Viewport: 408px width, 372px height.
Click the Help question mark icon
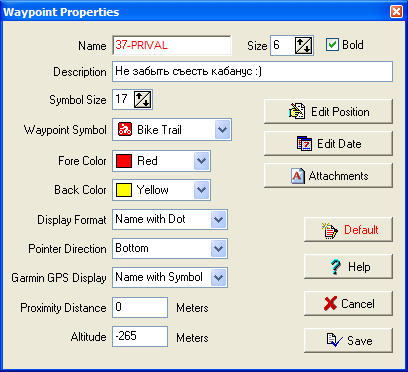pyautogui.click(x=336, y=267)
